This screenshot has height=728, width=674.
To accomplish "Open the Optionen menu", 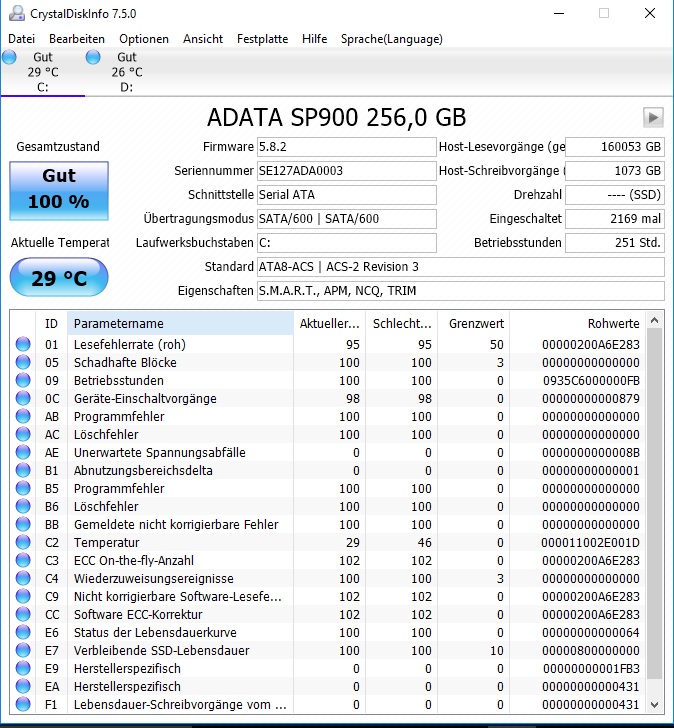I will [144, 39].
